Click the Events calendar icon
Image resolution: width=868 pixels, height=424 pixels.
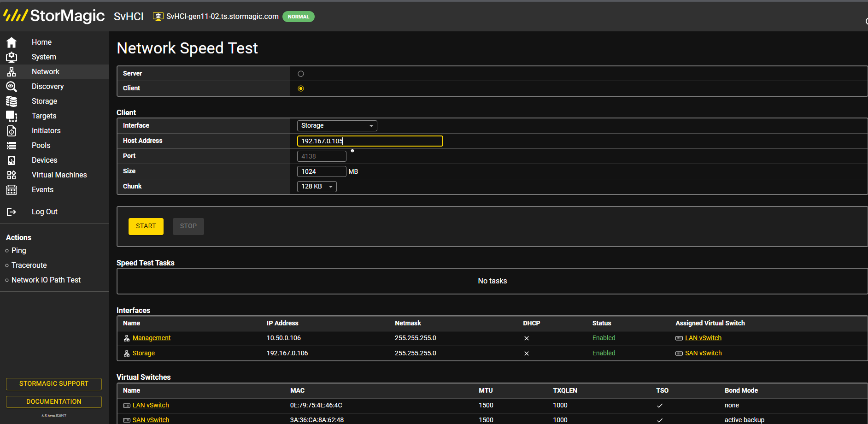[12, 190]
